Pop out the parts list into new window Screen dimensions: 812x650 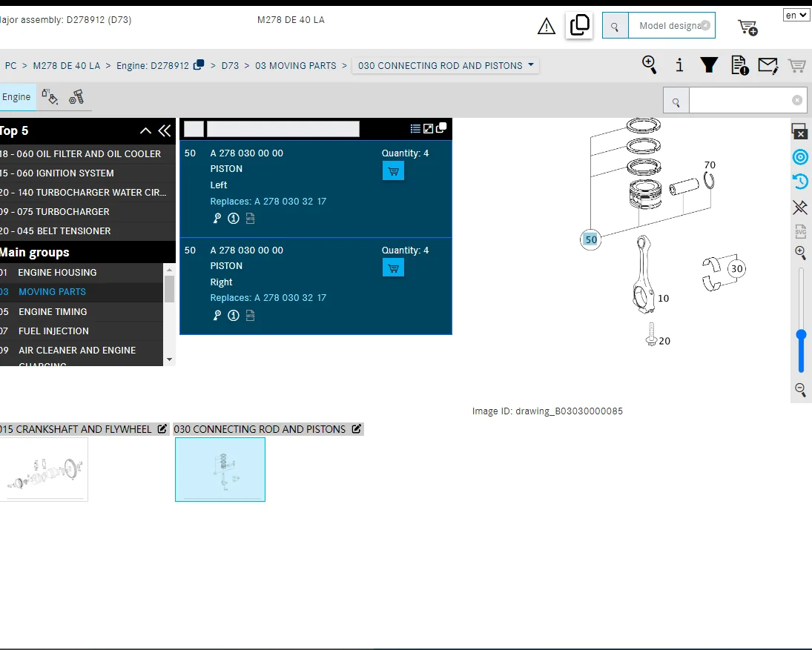point(441,127)
